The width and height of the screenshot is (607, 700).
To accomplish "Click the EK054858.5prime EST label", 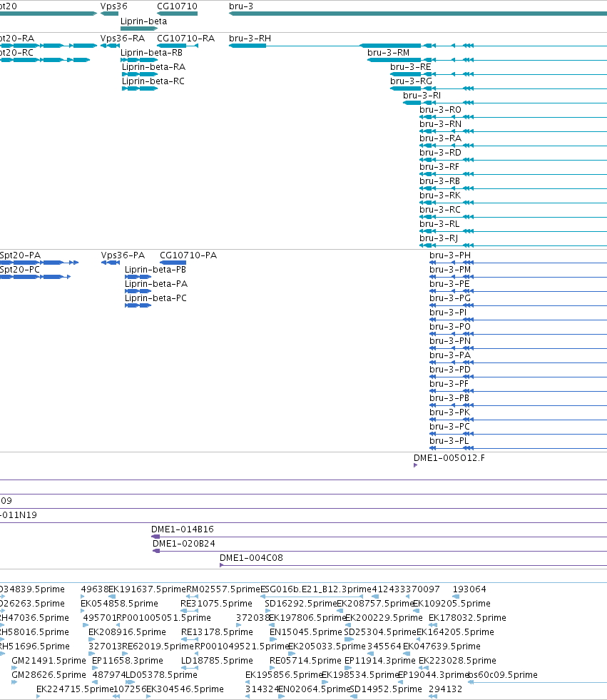I will (119, 604).
